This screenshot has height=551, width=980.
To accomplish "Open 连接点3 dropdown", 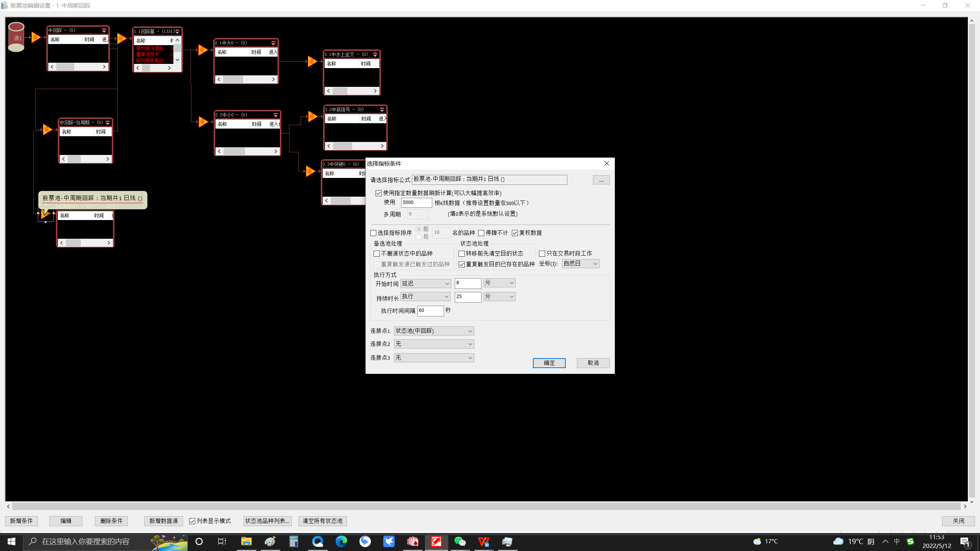I will click(434, 358).
